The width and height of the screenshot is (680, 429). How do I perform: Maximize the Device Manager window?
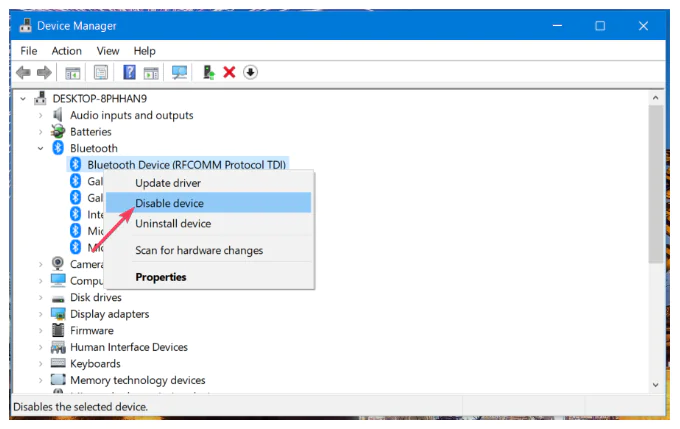tap(600, 26)
